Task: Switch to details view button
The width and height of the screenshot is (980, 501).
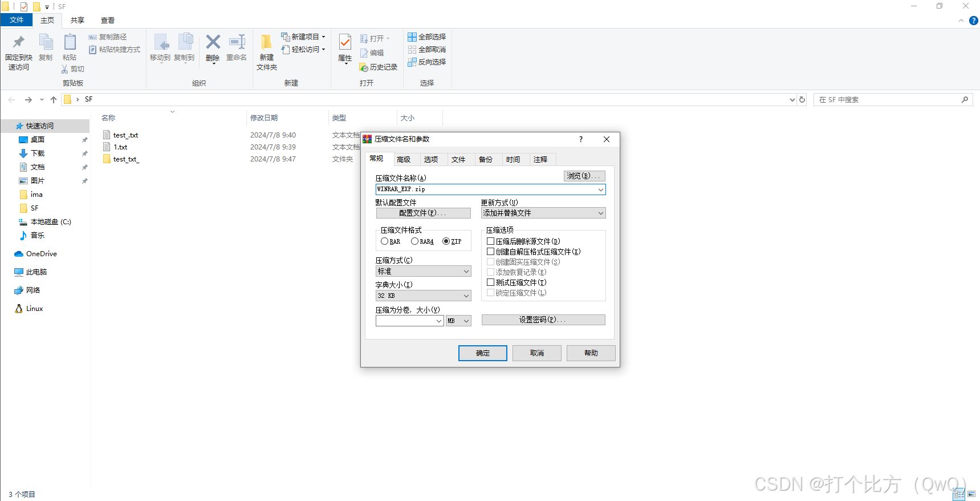Action: pos(959,494)
